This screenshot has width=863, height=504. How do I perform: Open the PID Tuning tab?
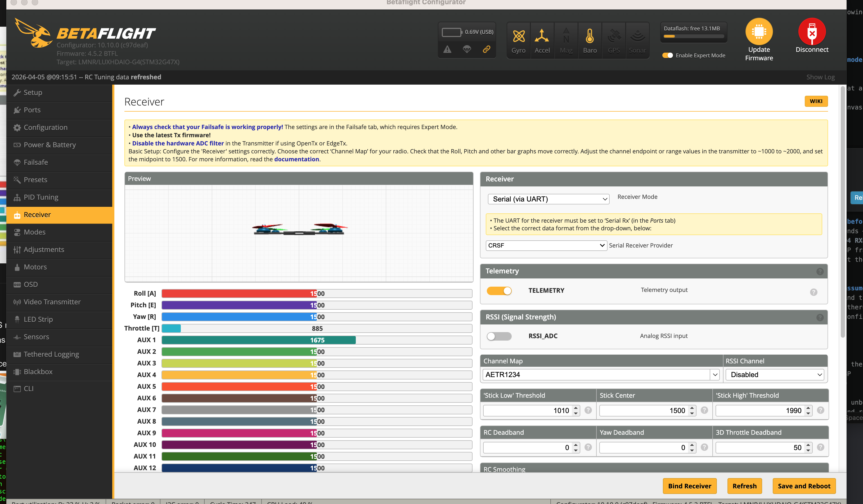pyautogui.click(x=41, y=197)
